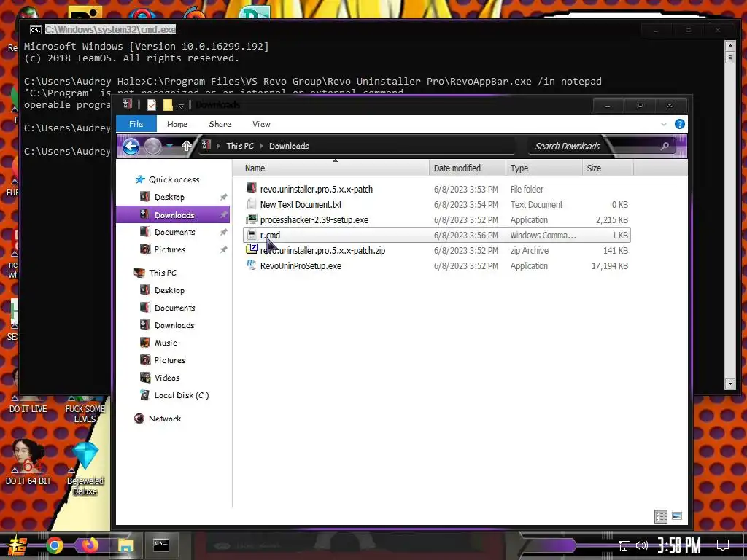Go back using the Explorer back arrow

131,146
